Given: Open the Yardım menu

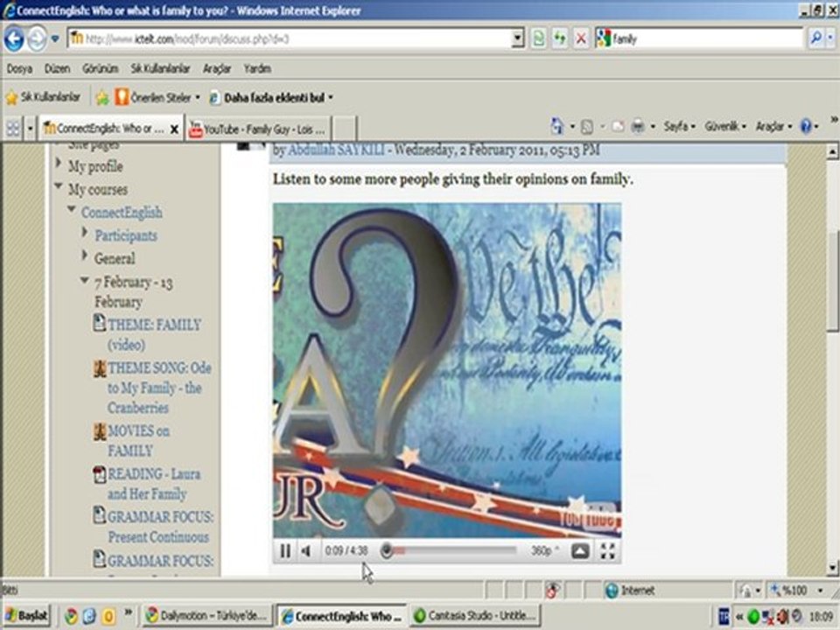Looking at the screenshot, I should tap(257, 68).
